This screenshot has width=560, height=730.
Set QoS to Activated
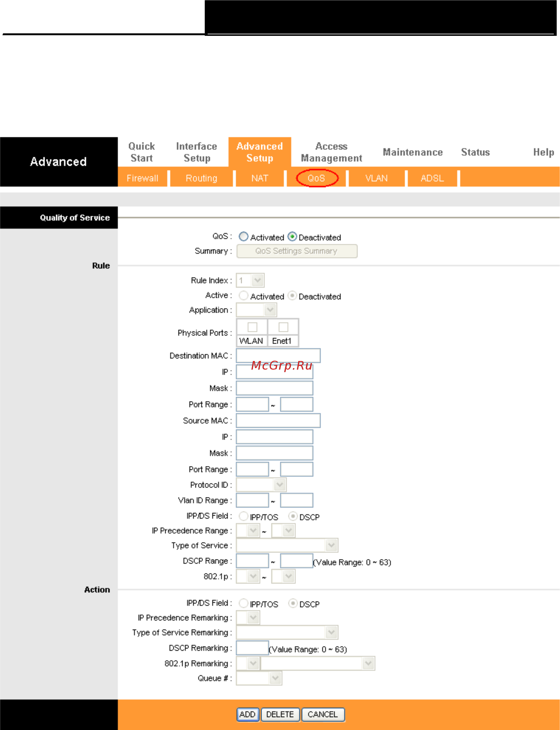tap(244, 236)
